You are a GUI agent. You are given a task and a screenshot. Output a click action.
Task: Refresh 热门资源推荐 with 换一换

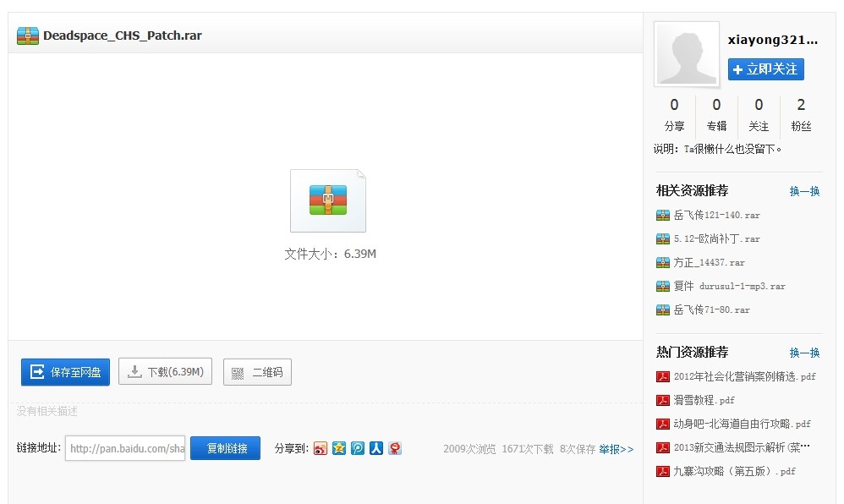coord(804,353)
